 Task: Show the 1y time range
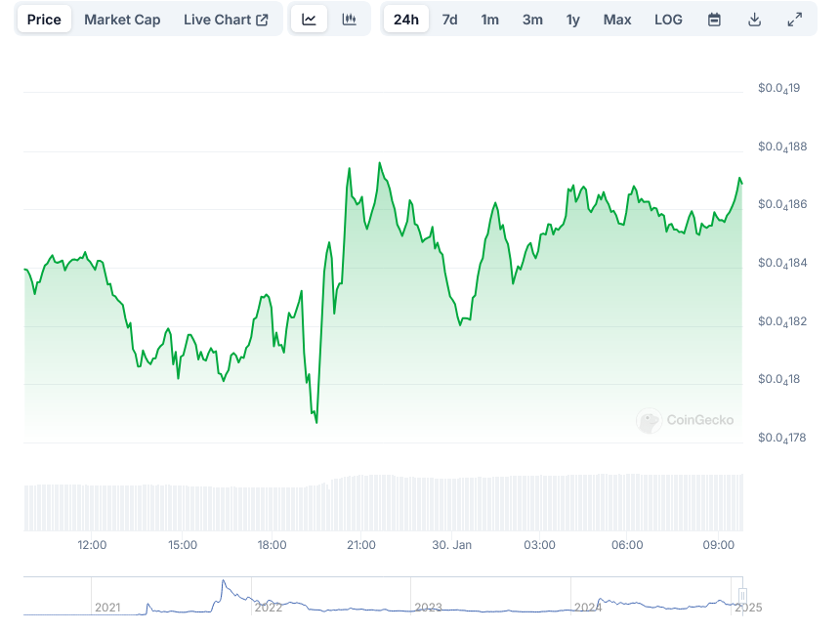coord(572,20)
